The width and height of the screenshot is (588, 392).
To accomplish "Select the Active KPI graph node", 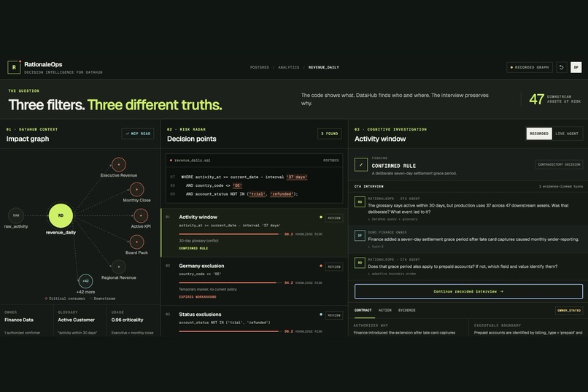I will pyautogui.click(x=141, y=215).
